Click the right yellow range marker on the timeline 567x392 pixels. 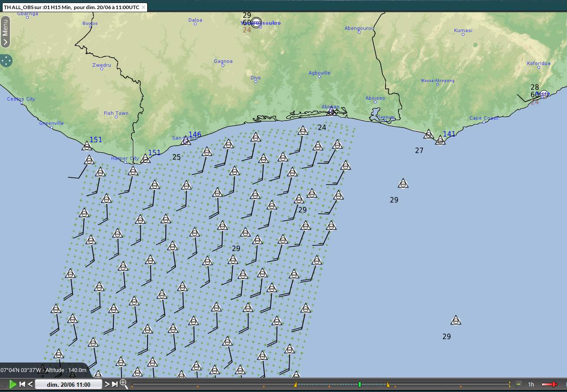[x=388, y=384]
